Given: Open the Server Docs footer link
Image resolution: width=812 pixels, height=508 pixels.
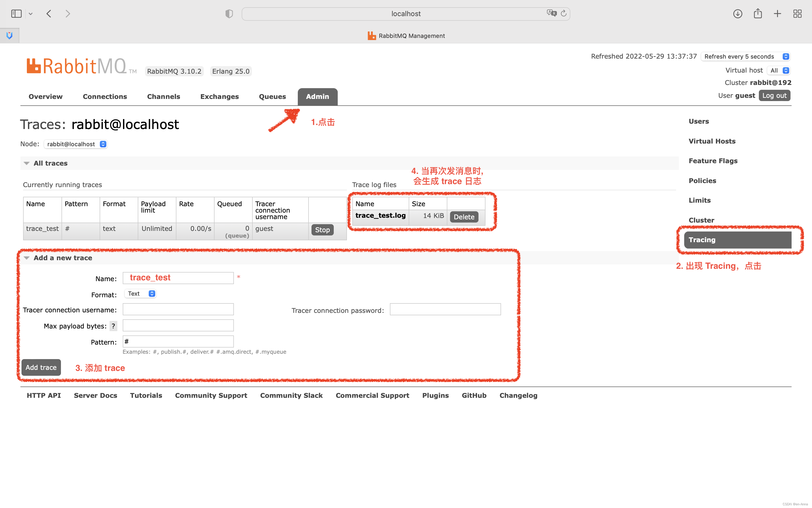Looking at the screenshot, I should tap(95, 395).
